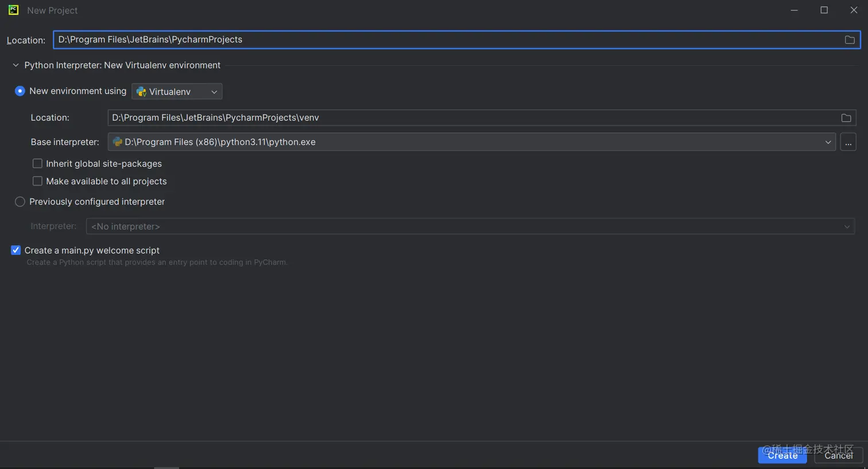Screen dimensions: 868x469
Task: Select Previously configured interpreter radio button
Action: pyautogui.click(x=20, y=201)
